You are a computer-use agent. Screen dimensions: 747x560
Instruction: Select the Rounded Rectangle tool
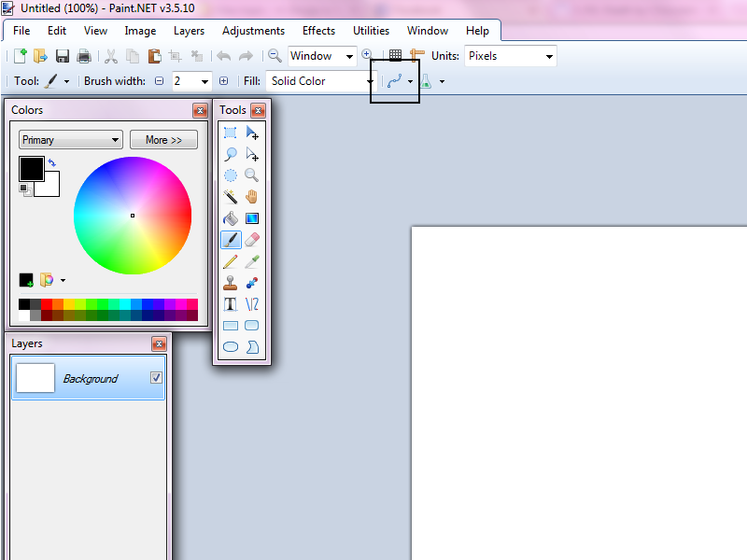[x=252, y=326]
